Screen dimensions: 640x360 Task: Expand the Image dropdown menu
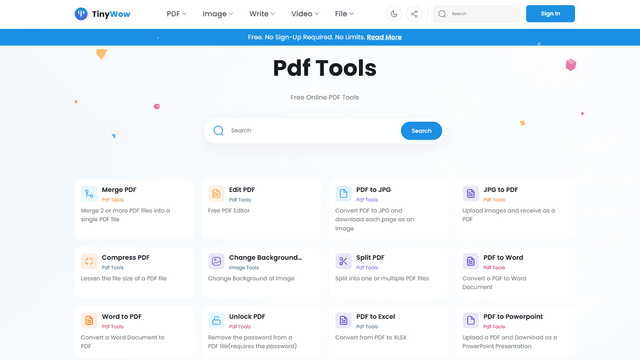click(x=218, y=14)
